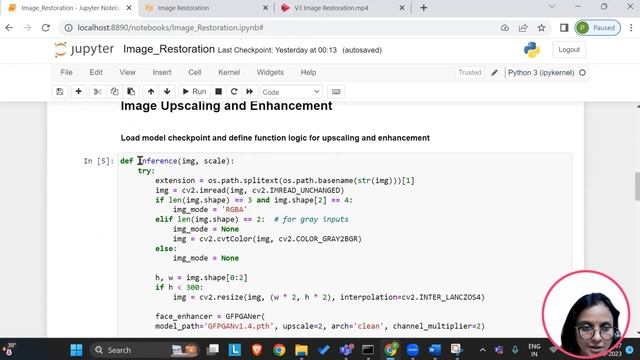Interrupt the kernel with stop icon
The width and height of the screenshot is (640, 360).
[x=218, y=92]
